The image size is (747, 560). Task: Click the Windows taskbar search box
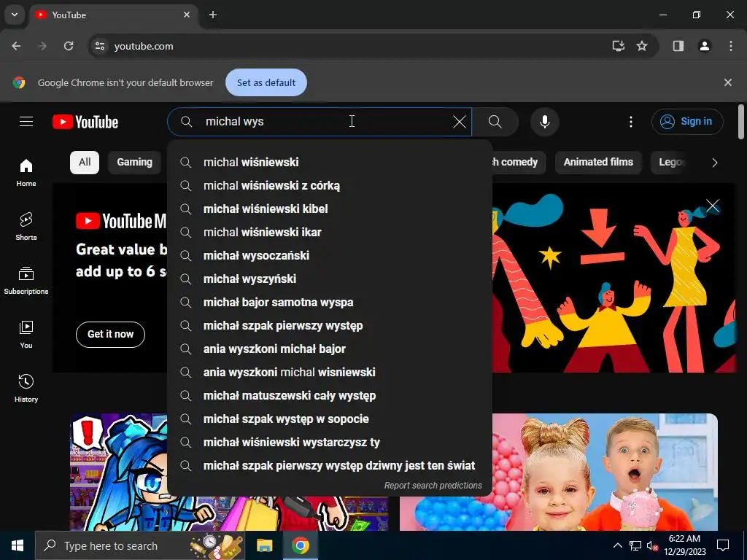click(x=140, y=545)
